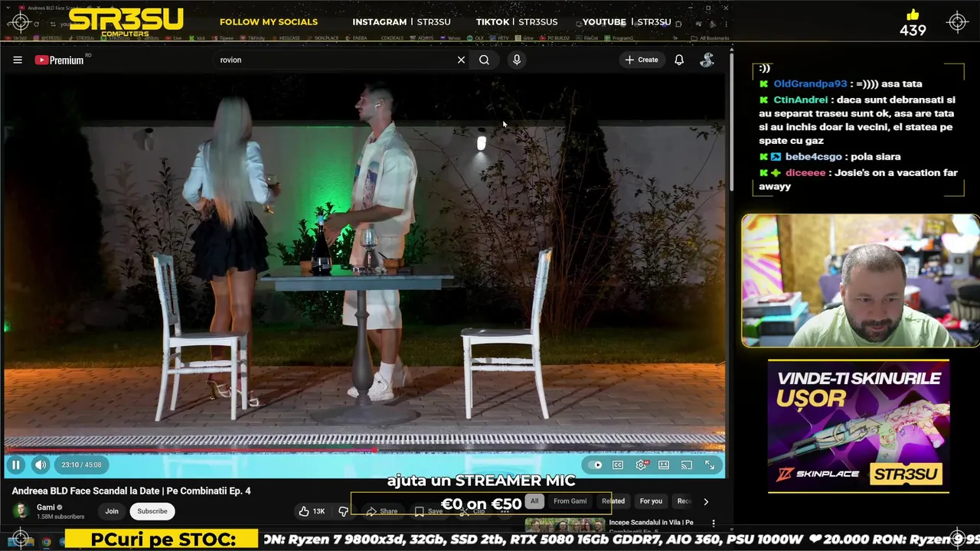Click chat username CtinAndrei
980x551 pixels.
(800, 100)
